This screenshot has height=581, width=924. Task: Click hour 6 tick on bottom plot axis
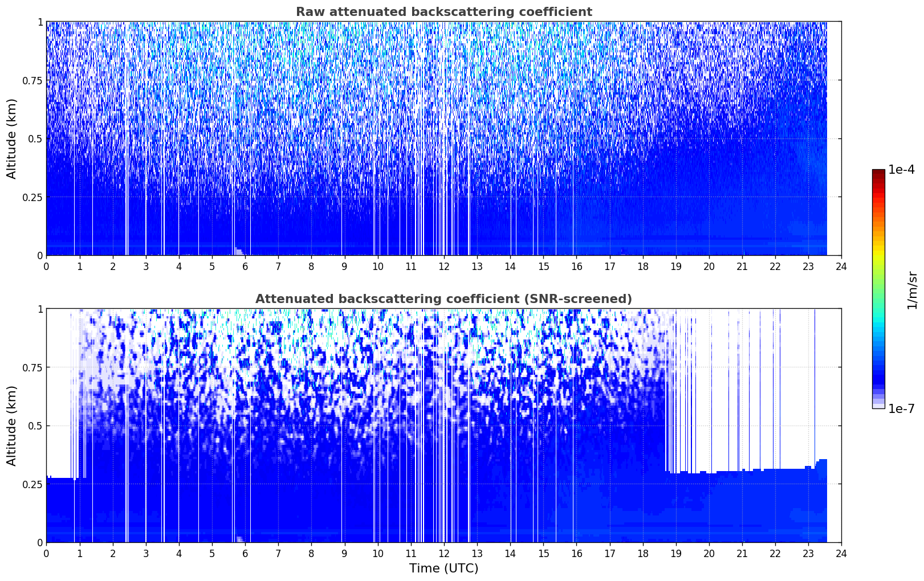coord(245,553)
